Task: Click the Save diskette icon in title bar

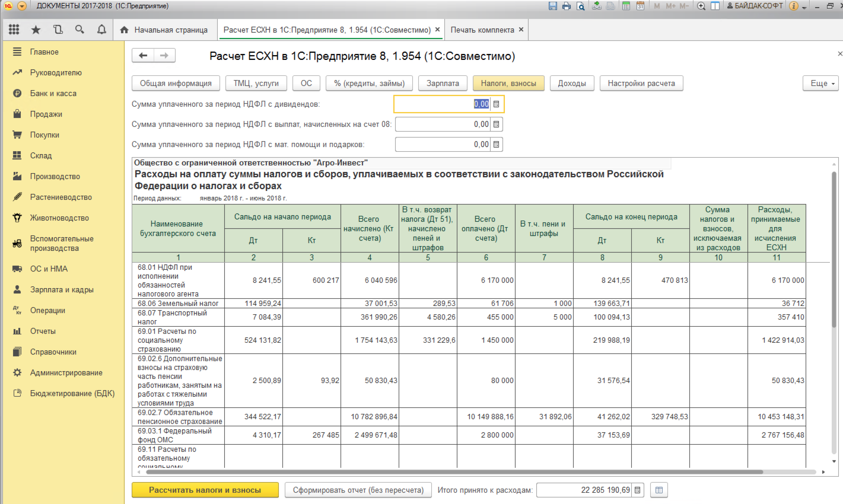Action: (x=553, y=6)
